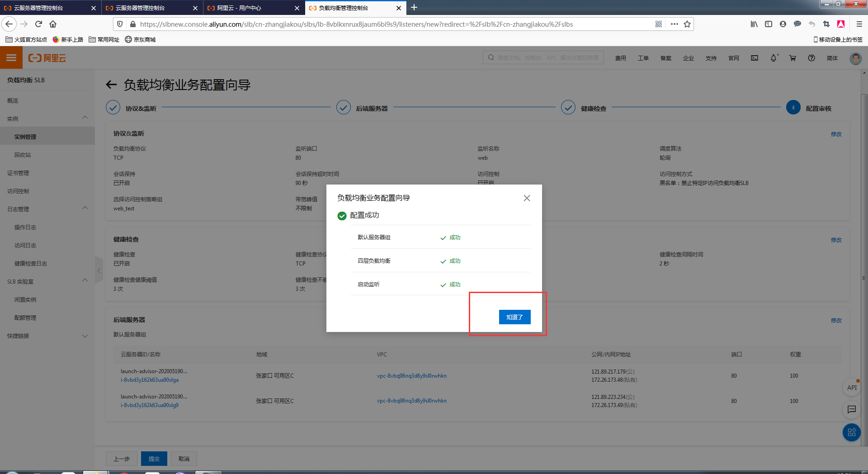Open the cloud shell terminal icon
The image size is (868, 474).
click(755, 58)
